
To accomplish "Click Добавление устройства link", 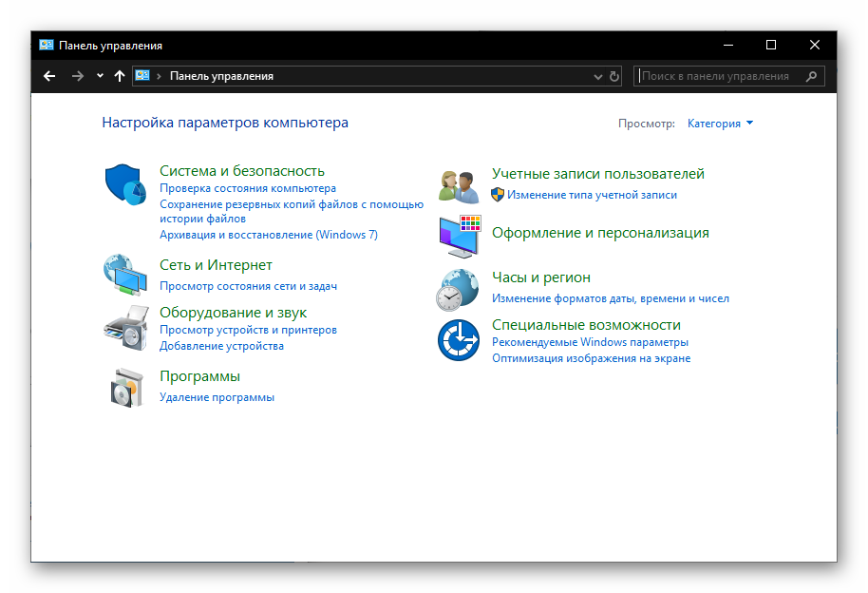I will pyautogui.click(x=221, y=346).
